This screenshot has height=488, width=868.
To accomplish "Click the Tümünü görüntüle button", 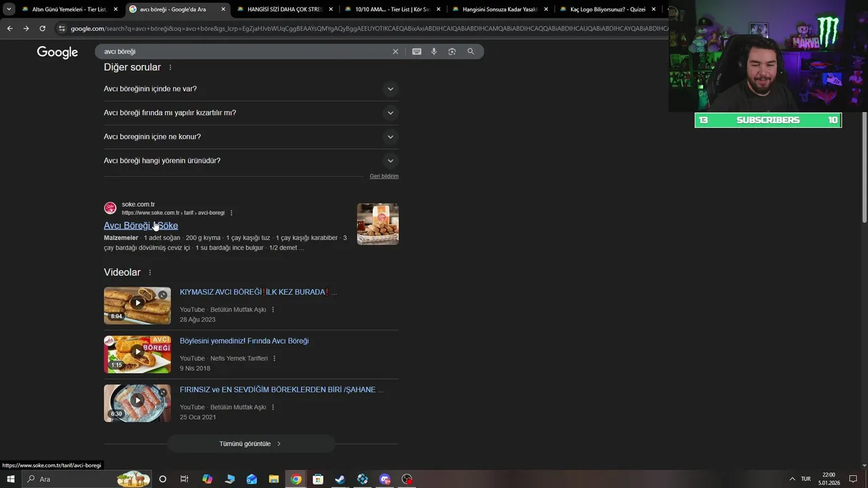I will click(251, 444).
